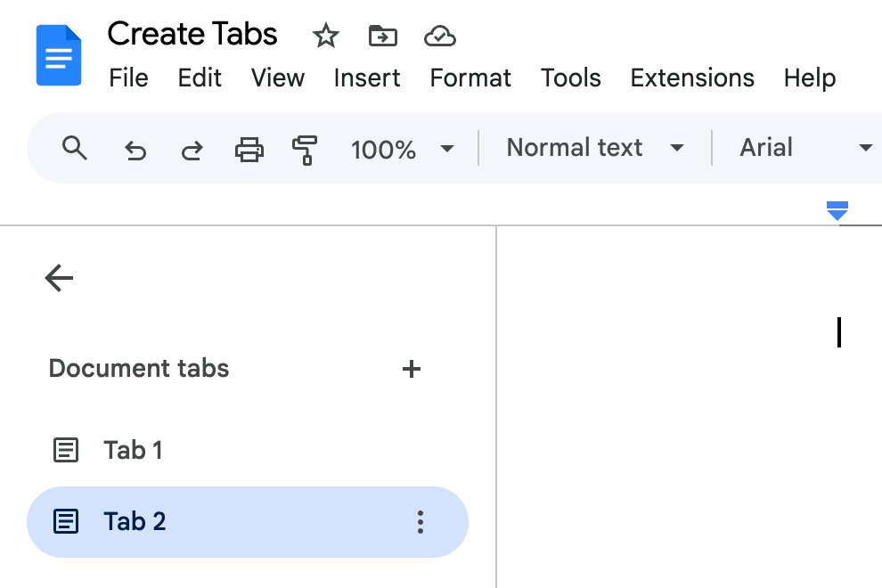The image size is (882, 588).
Task: Add a new document tab
Action: [411, 369]
